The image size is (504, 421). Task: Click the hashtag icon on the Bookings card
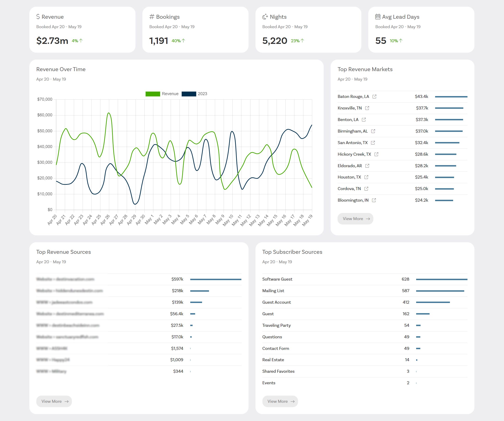(x=152, y=17)
